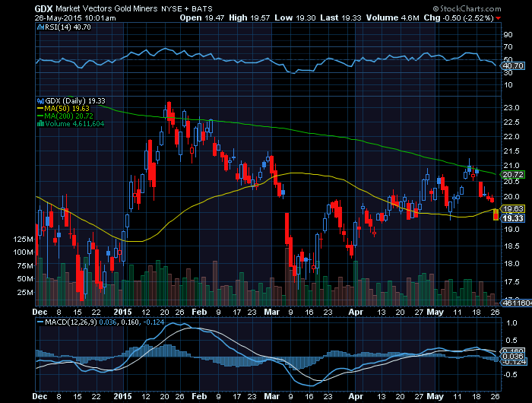This screenshot has height=403, width=532.
Task: Click the volume bars icon beside Volume 4,611,604
Action: pyautogui.click(x=41, y=124)
